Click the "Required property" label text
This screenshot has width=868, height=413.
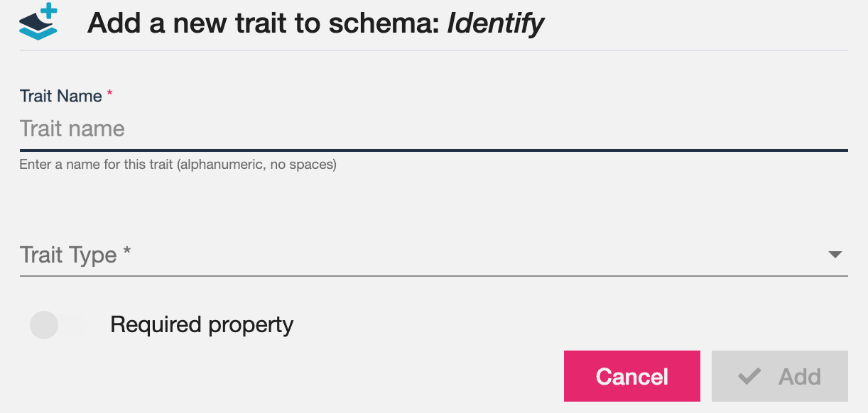[x=202, y=325]
